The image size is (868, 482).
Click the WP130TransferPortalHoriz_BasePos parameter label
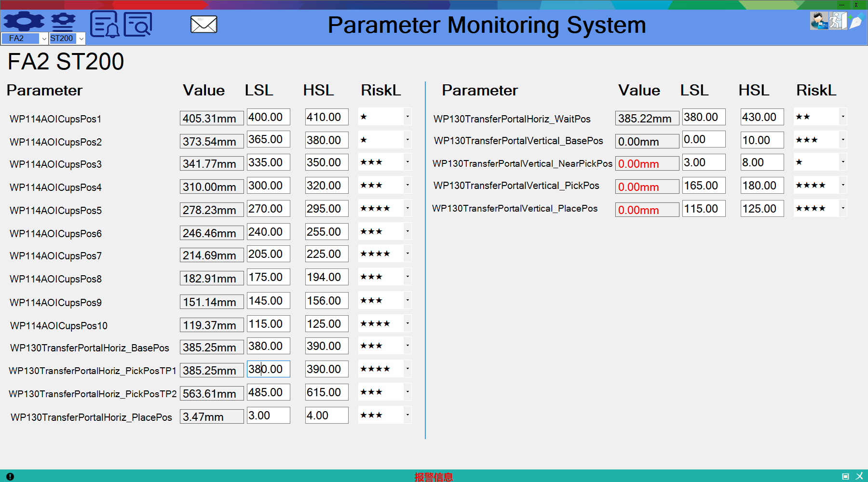90,348
